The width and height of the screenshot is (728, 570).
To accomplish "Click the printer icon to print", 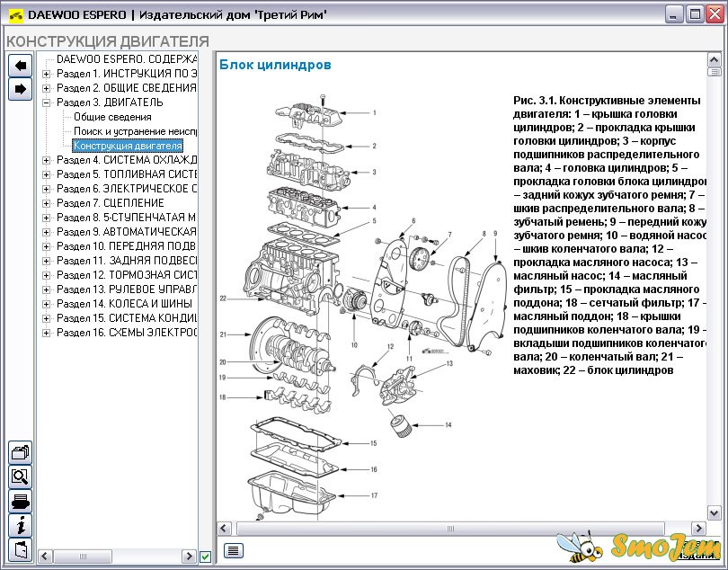I will coord(20,502).
